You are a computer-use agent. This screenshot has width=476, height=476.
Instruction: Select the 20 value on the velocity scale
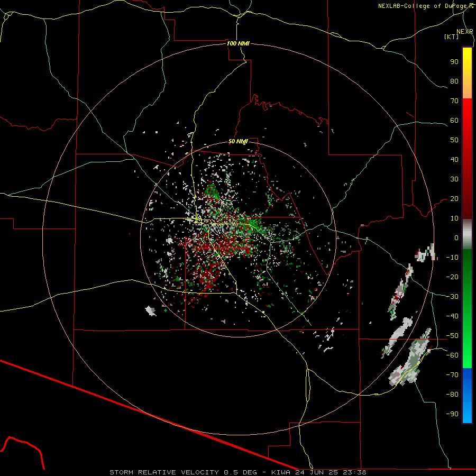[454, 198]
